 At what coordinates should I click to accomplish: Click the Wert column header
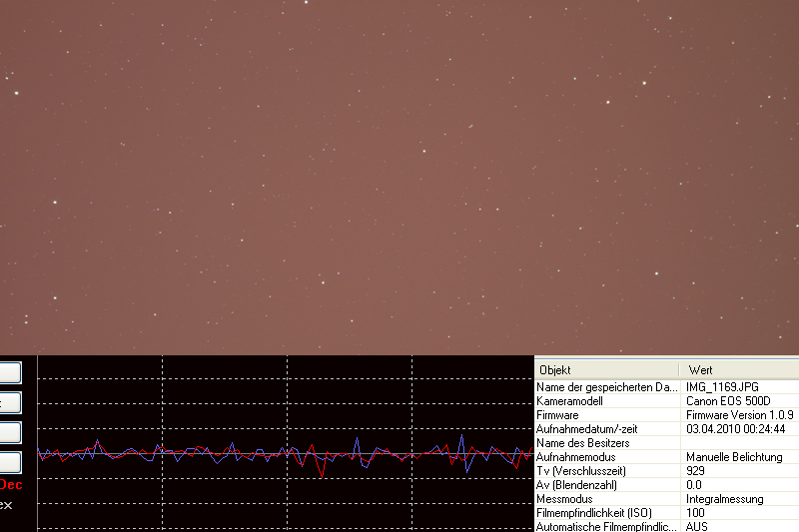[x=739, y=369]
